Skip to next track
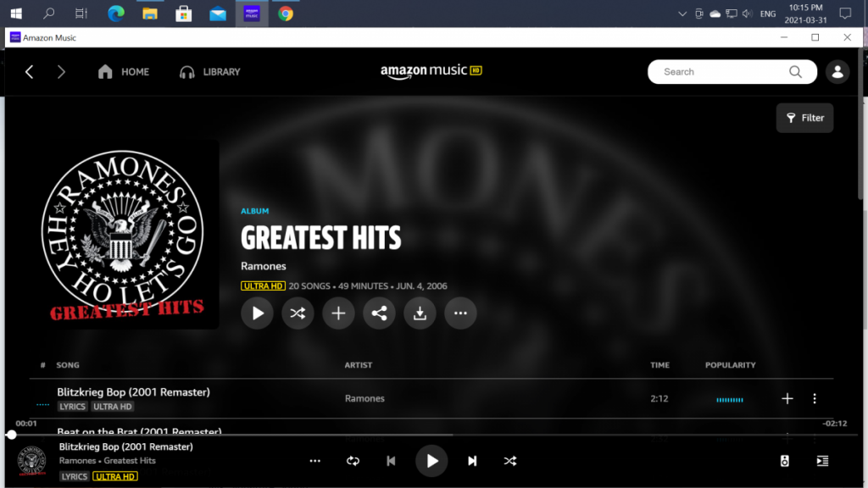This screenshot has height=488, width=868. 472,461
